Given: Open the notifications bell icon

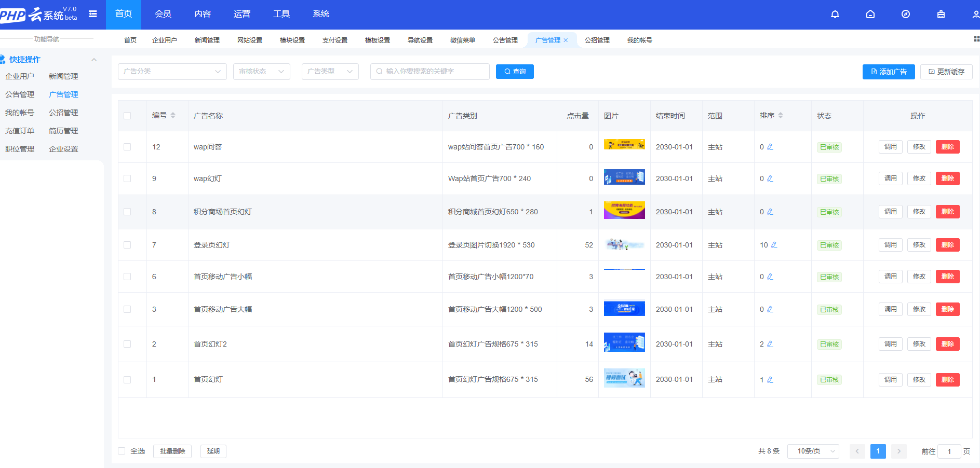Looking at the screenshot, I should pyautogui.click(x=835, y=14).
